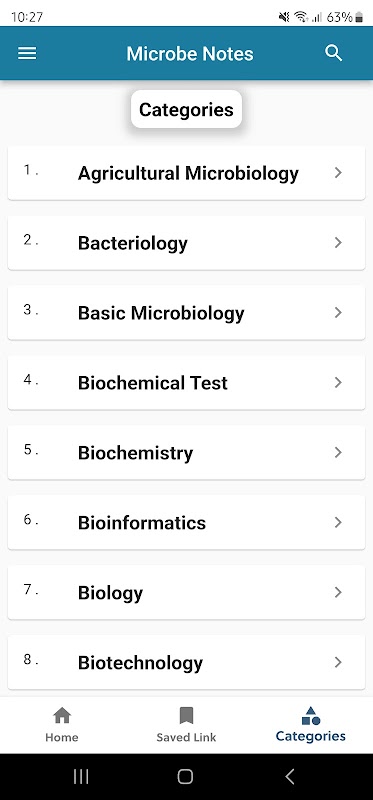The image size is (373, 800).
Task: Tap Android home navigation button
Action: 185,777
